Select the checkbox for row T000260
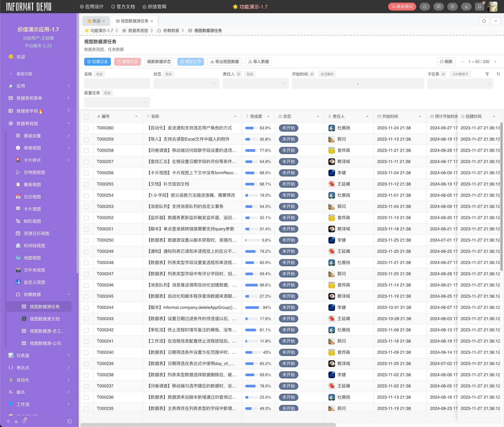The image size is (504, 427). pyautogui.click(x=86, y=128)
